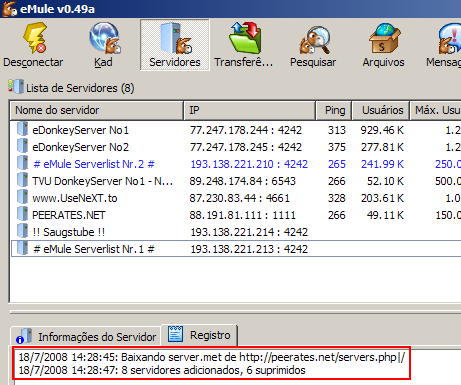Click ping value 328

pos(337,198)
